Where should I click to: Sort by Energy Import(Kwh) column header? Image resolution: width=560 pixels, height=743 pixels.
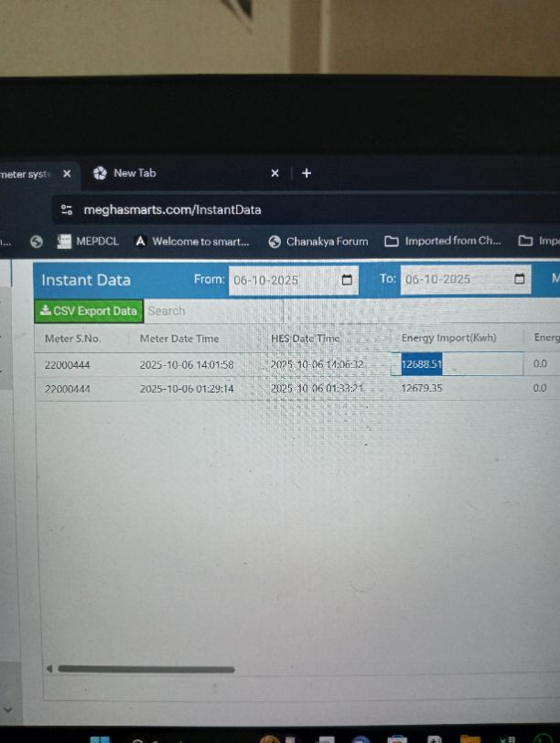tap(448, 338)
